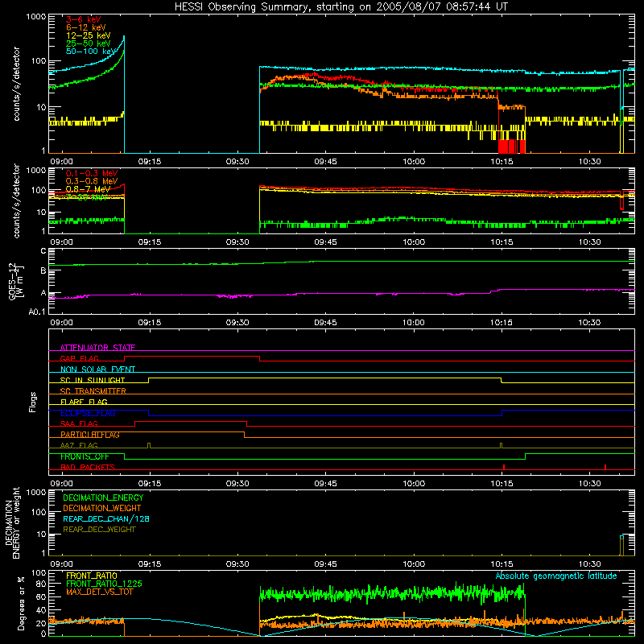Click the FLARE_FLAG label
The width and height of the screenshot is (644, 644).
pyautogui.click(x=84, y=402)
